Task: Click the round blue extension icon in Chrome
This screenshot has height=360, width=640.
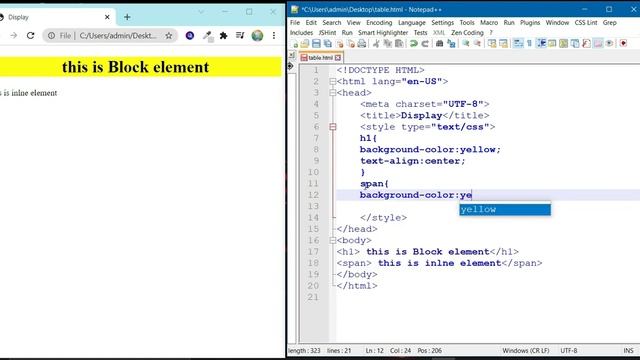Action: (190, 36)
